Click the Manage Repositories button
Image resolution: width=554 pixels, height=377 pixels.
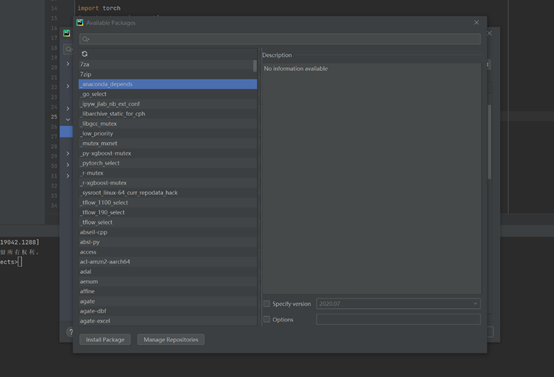[171, 340]
